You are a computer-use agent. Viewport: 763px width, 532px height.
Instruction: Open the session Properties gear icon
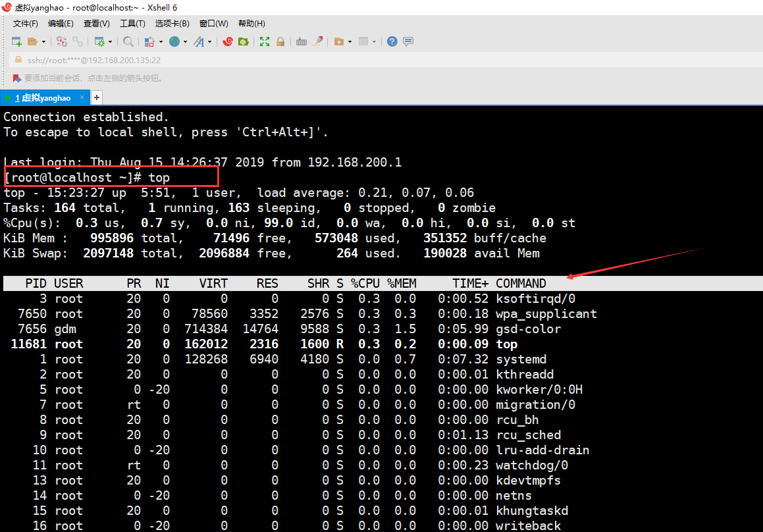point(99,42)
